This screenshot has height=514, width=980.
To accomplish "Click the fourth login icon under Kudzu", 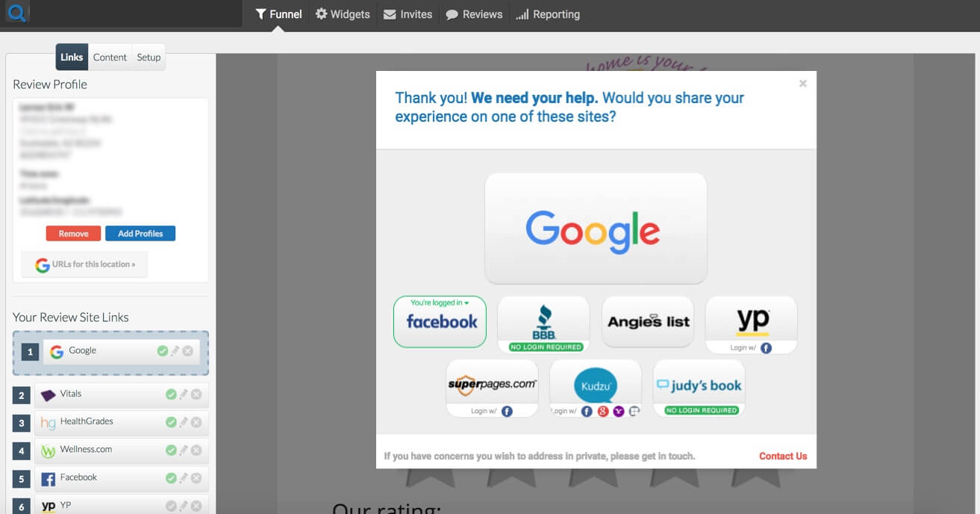I will (x=634, y=411).
